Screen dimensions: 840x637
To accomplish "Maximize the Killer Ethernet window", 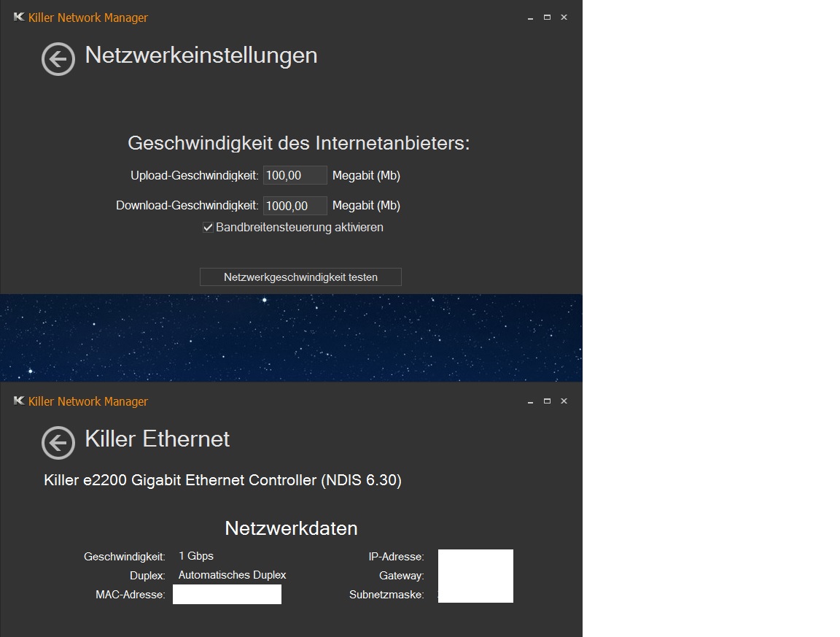I will tap(547, 401).
